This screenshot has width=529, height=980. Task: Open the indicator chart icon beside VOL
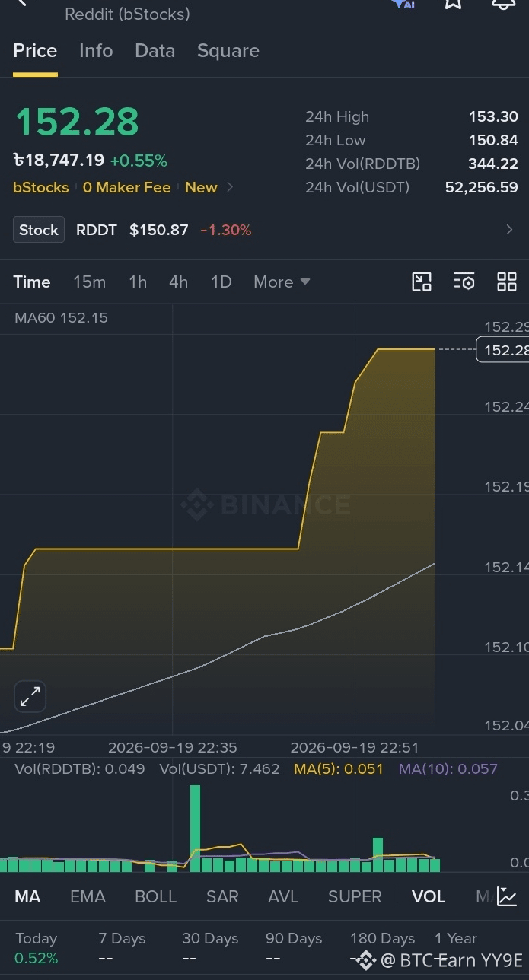[x=507, y=896]
